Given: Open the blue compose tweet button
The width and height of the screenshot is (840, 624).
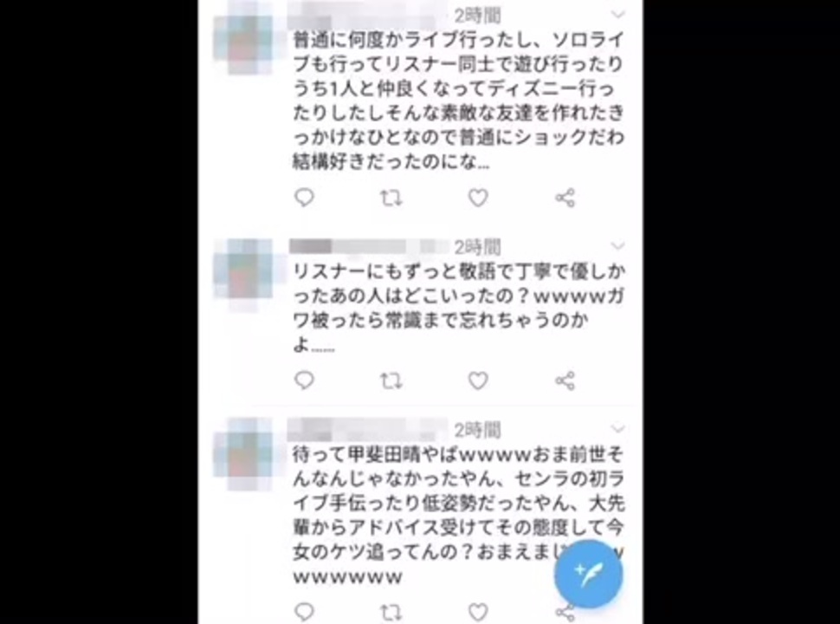Looking at the screenshot, I should (x=588, y=574).
